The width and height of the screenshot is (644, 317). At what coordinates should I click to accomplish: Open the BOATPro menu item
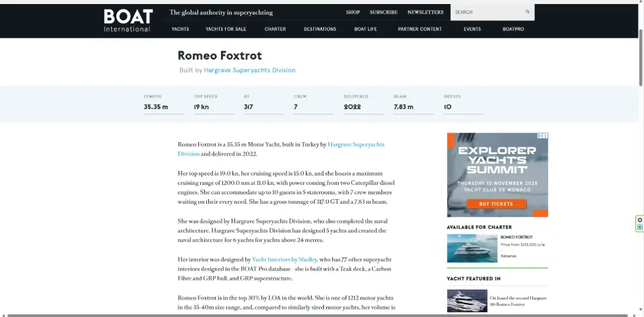coord(513,29)
